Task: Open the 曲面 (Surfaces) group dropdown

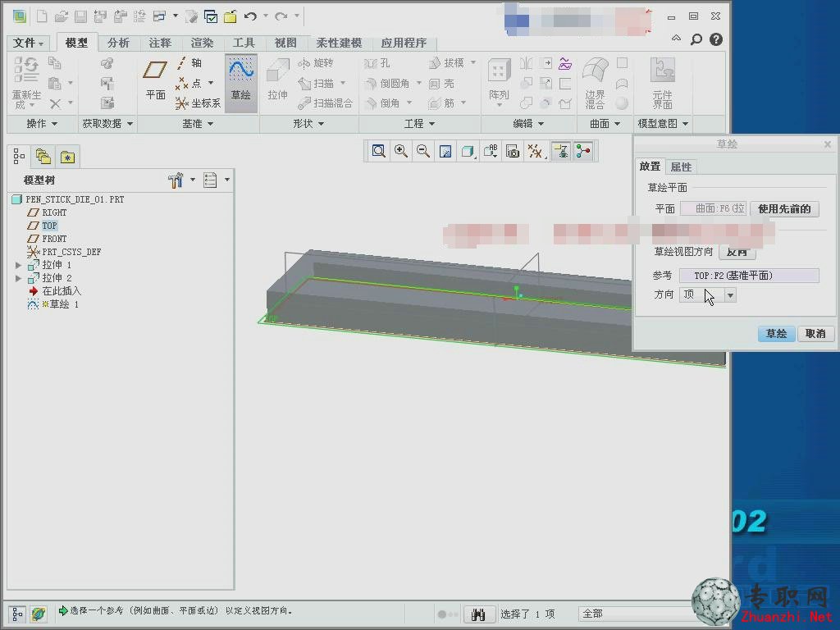Action: (x=605, y=124)
